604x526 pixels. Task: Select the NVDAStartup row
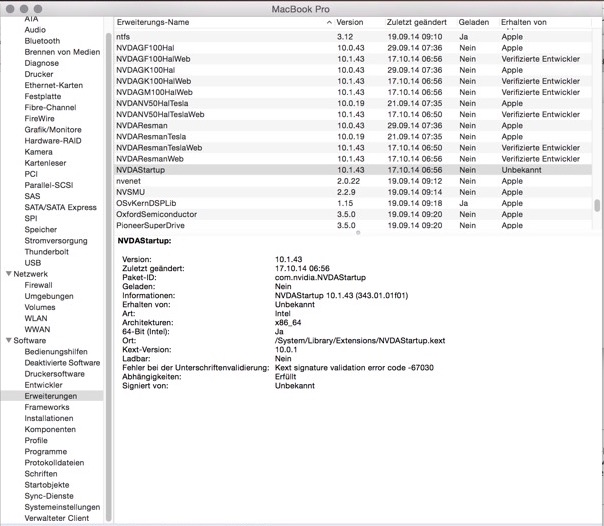click(353, 170)
